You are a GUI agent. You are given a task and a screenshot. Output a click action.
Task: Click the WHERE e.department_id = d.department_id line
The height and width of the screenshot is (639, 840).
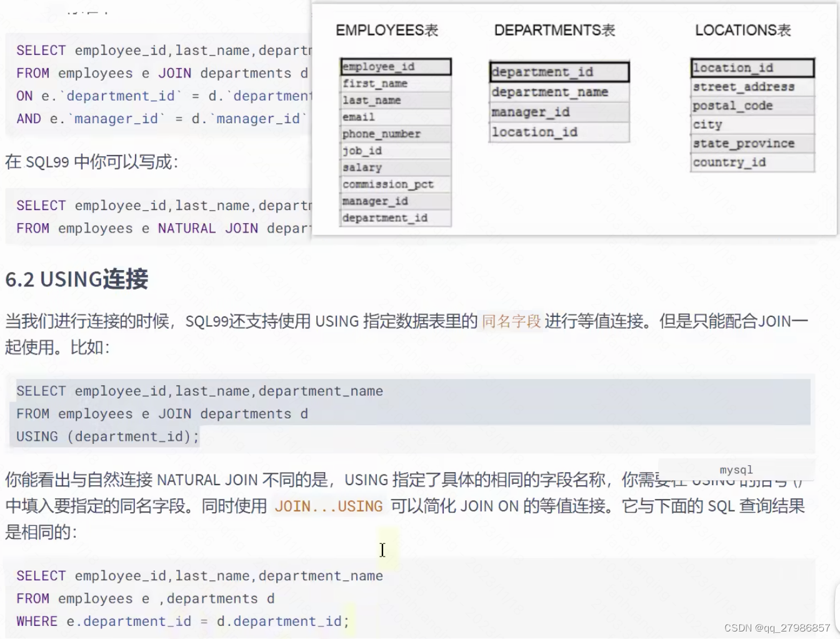[182, 621]
